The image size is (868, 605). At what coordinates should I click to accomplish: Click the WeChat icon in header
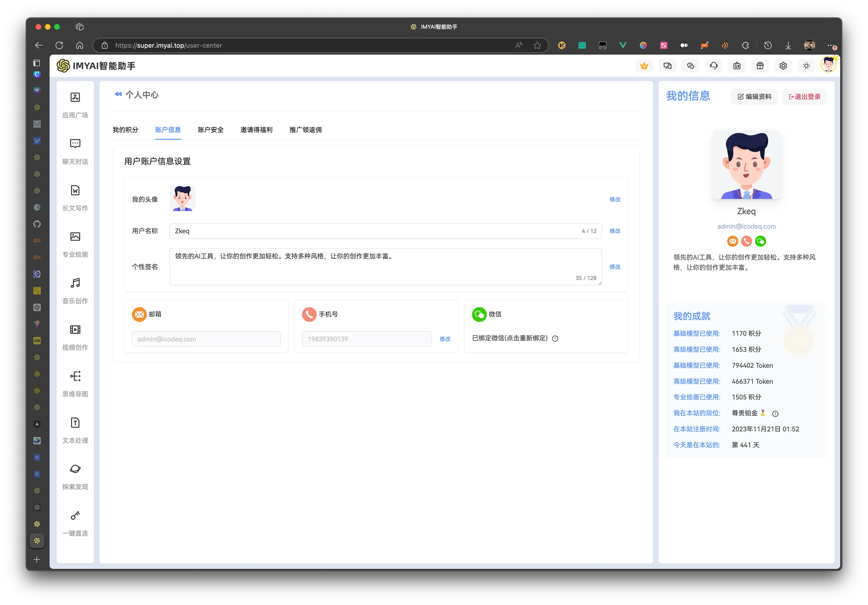click(x=690, y=66)
